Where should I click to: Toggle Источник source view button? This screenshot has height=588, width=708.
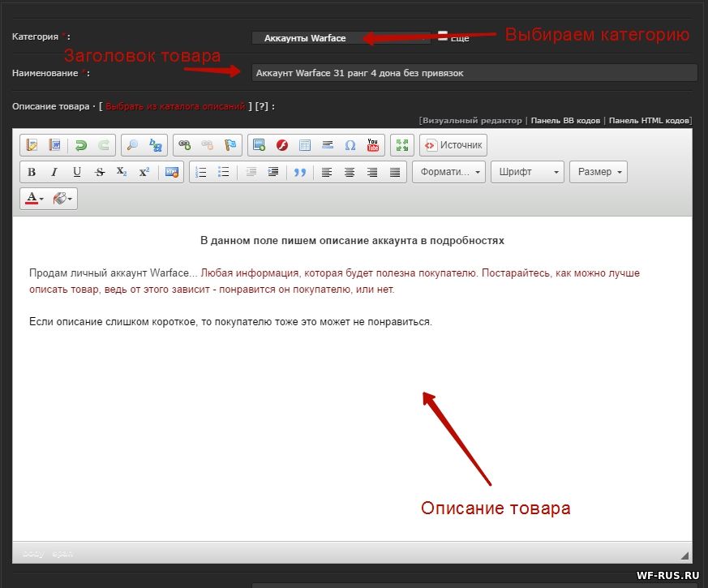click(x=453, y=145)
